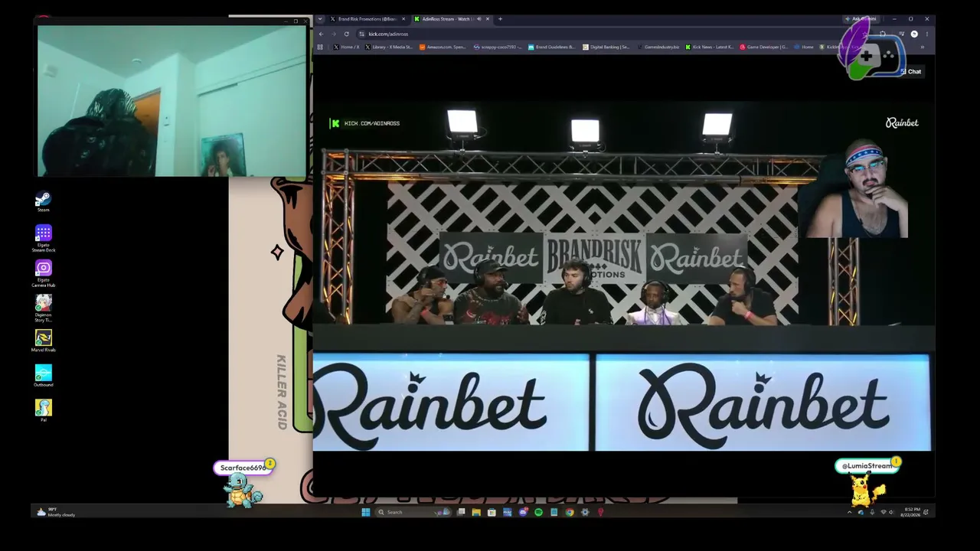Viewport: 980px width, 551px height.
Task: Open the Home / X bookmark
Action: click(347, 47)
